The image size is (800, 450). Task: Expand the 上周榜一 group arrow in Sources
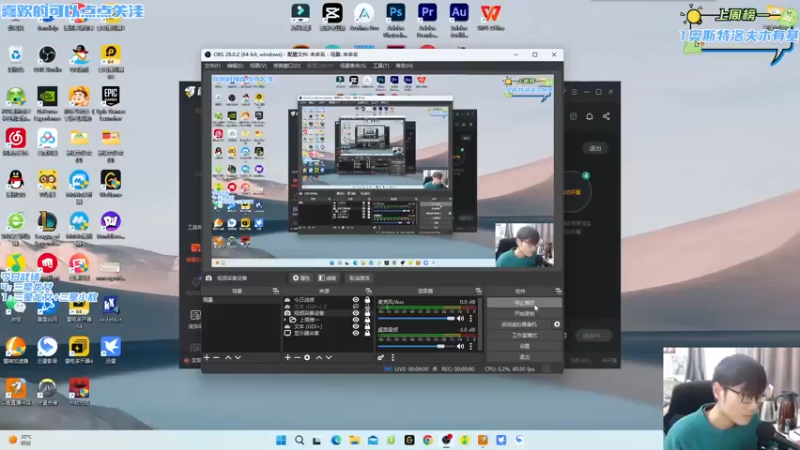pos(286,320)
